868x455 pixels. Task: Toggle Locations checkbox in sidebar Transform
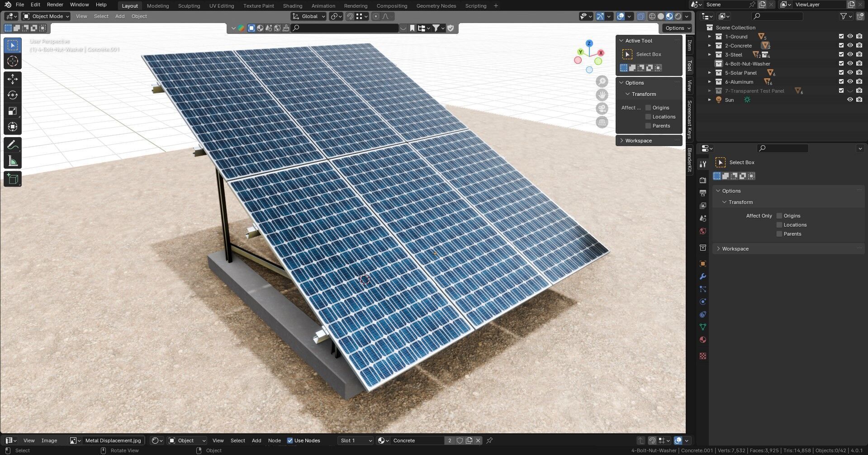648,117
